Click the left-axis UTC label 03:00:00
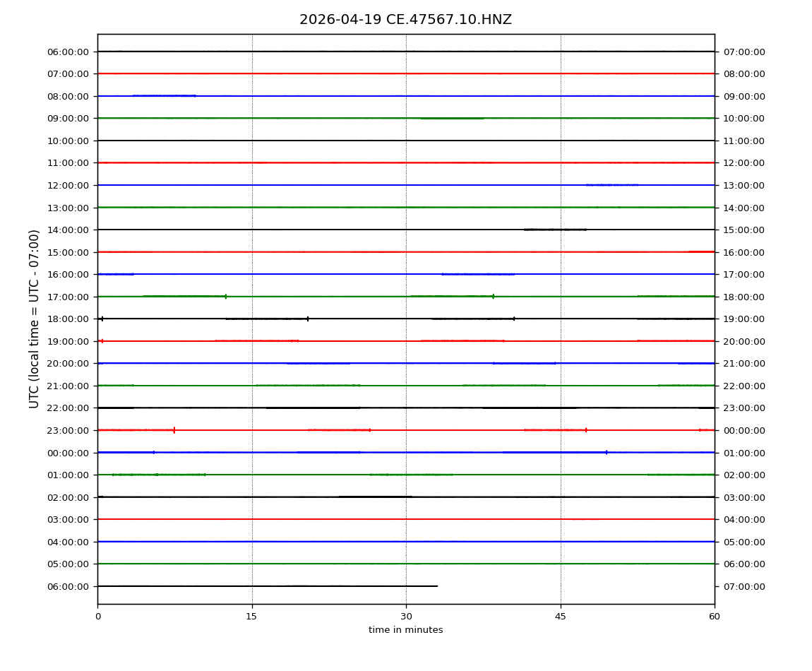 pos(68,519)
